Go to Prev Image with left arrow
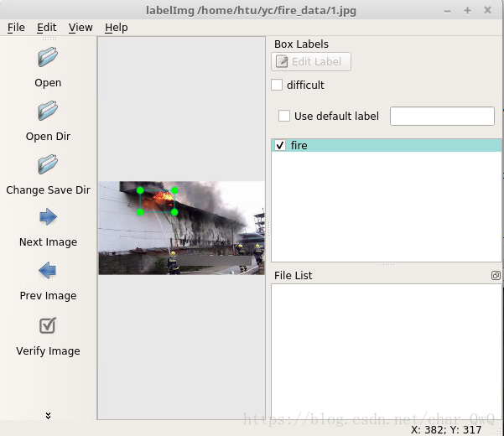 pyautogui.click(x=48, y=270)
